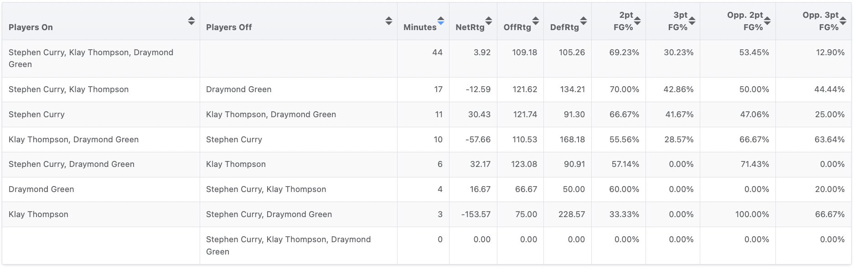Click the 2pt FG% value 70.00%
The height and width of the screenshot is (270, 868).
pos(625,89)
